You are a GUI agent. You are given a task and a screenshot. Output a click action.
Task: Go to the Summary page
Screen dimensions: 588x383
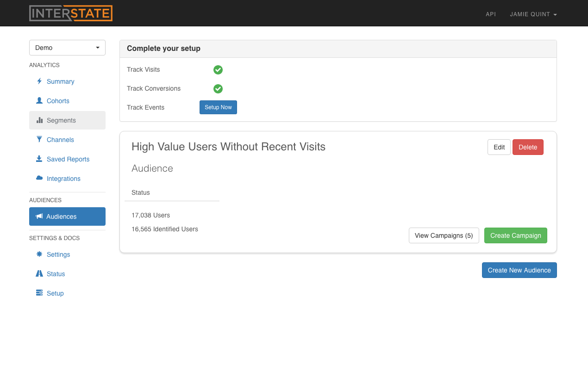pyautogui.click(x=67, y=81)
